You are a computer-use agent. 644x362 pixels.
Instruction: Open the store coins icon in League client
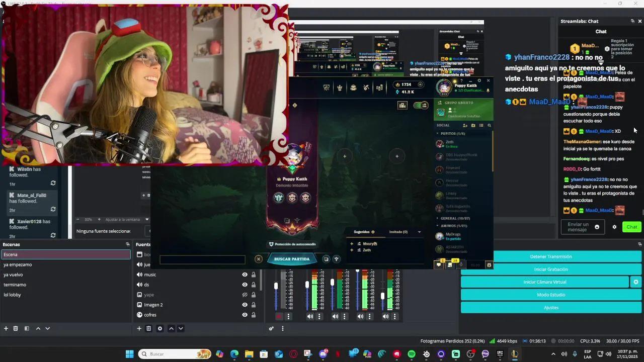point(379,87)
